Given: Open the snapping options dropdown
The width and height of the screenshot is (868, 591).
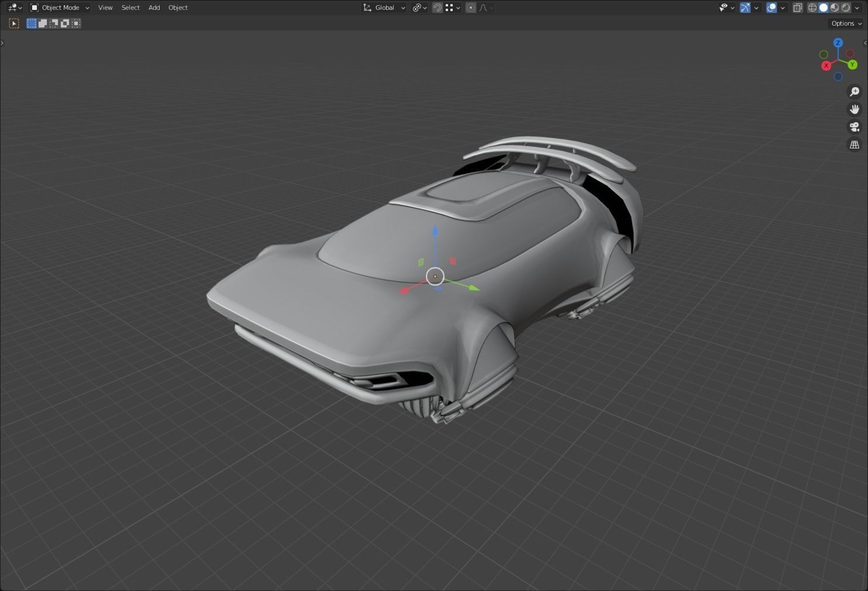Looking at the screenshot, I should (x=453, y=8).
